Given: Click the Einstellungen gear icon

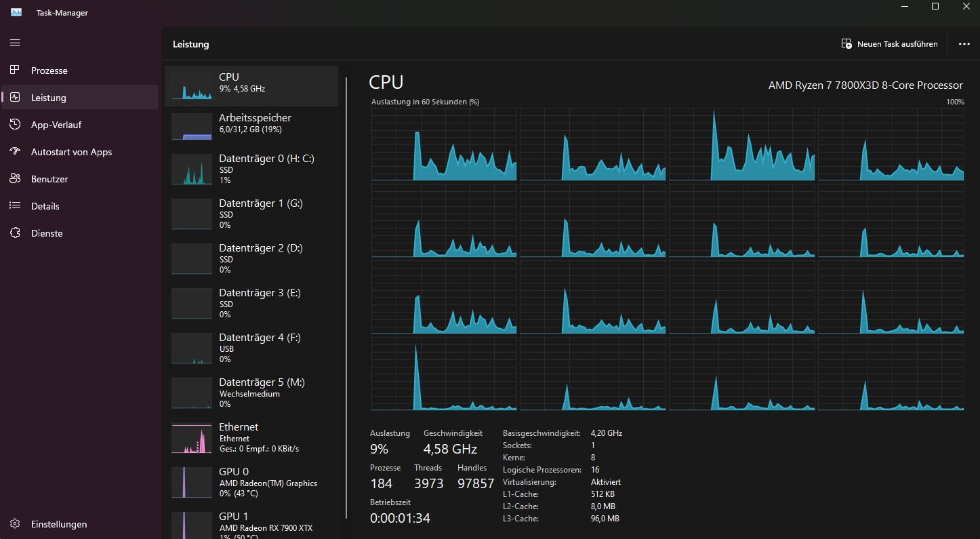Looking at the screenshot, I should (15, 524).
